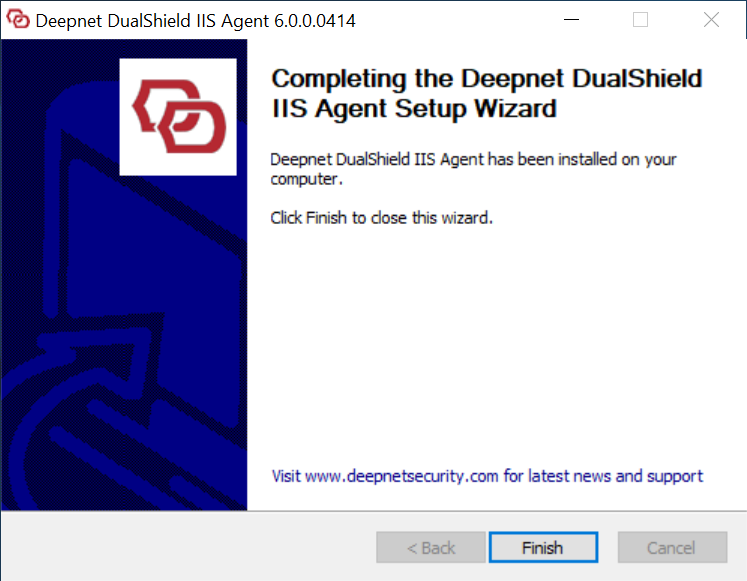Click the Deepnet icon in title bar

(18, 20)
